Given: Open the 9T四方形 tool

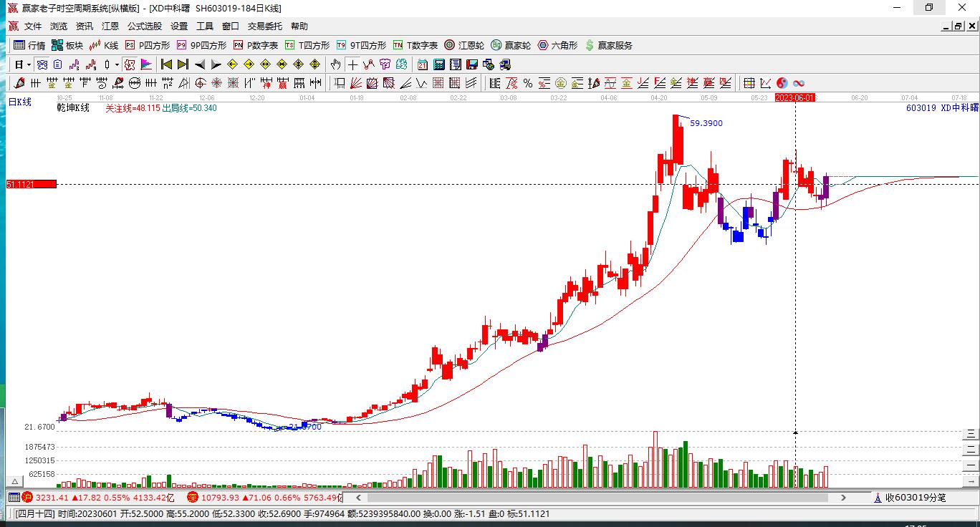Looking at the screenshot, I should click(x=361, y=45).
